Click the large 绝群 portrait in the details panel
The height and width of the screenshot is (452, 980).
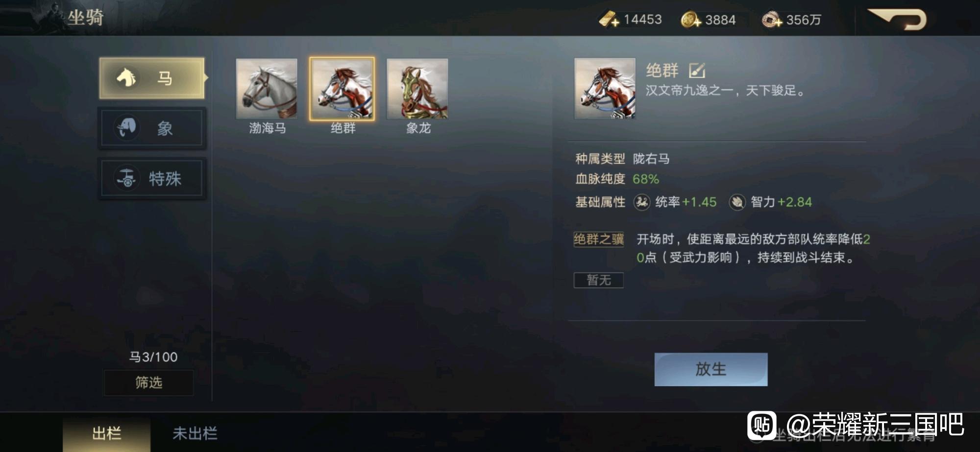pyautogui.click(x=605, y=89)
